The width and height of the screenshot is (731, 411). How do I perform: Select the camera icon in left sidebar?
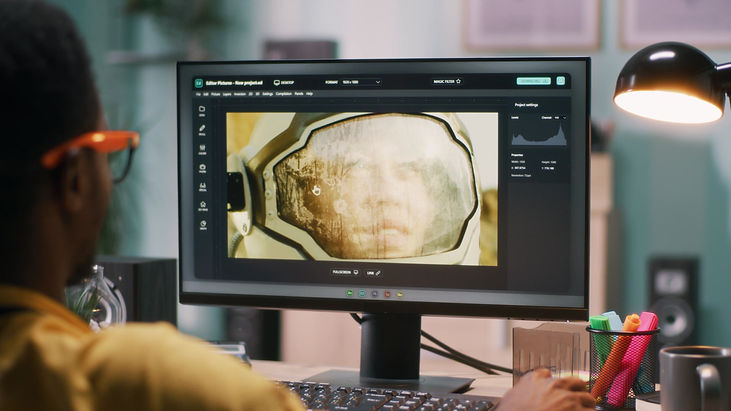click(x=202, y=167)
